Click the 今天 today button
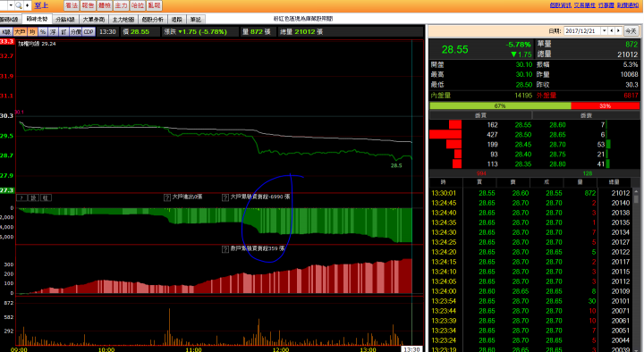Image resolution: width=644 pixels, height=352 pixels. coord(631,30)
